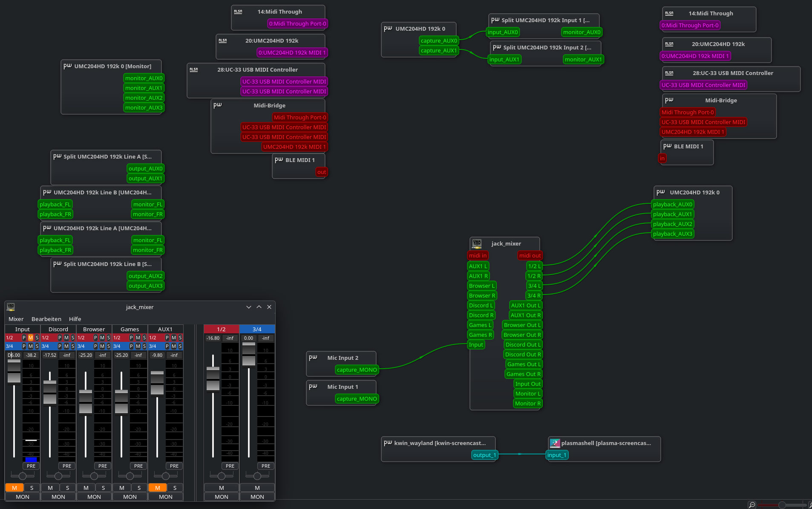
Task: Collapse the jack_mixer window with the down chevron
Action: coord(249,307)
